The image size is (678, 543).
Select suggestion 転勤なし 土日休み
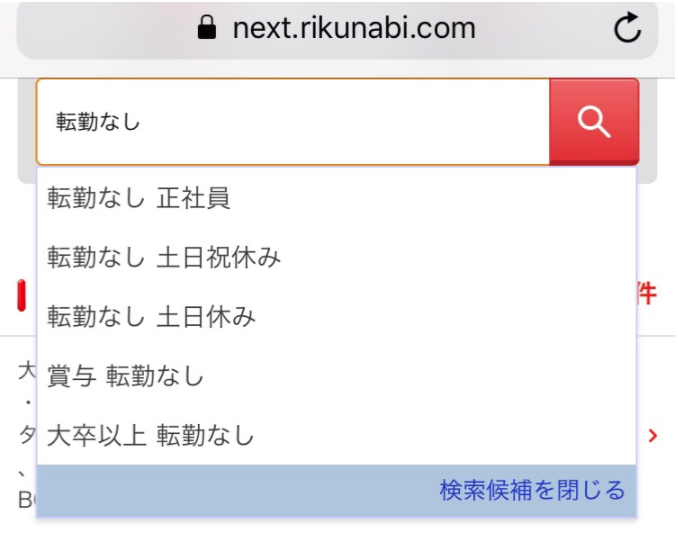336,316
